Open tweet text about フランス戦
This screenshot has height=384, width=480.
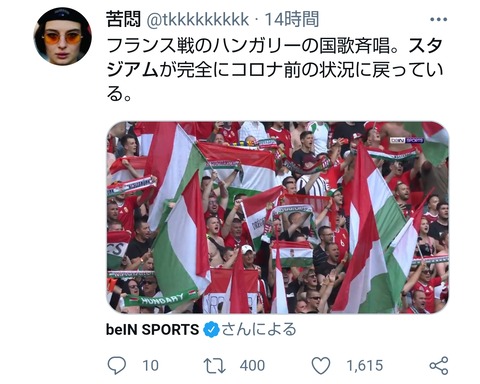(275, 71)
